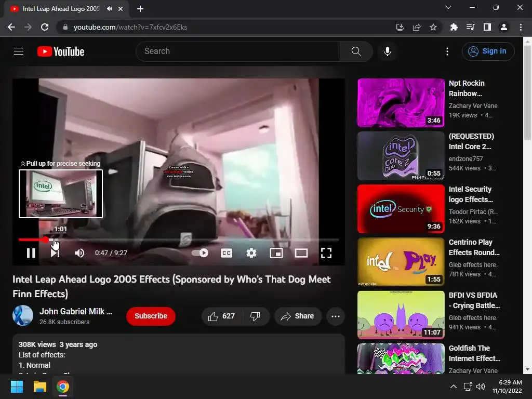Open clock and date panel
This screenshot has height=399, width=532.
click(x=507, y=387)
